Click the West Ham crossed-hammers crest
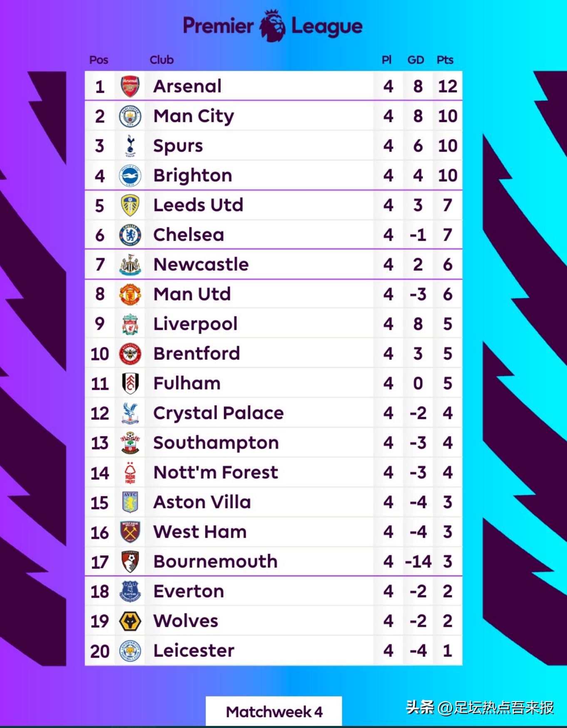 click(x=130, y=532)
